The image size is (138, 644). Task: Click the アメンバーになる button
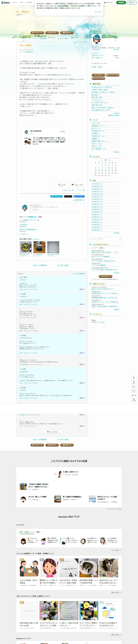(x=113, y=75)
